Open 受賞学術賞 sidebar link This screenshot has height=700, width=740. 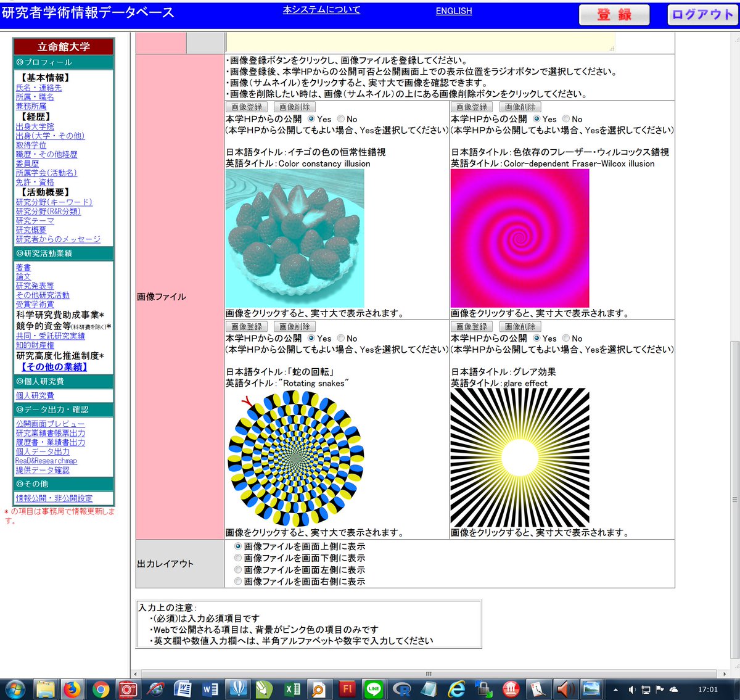(x=35, y=304)
